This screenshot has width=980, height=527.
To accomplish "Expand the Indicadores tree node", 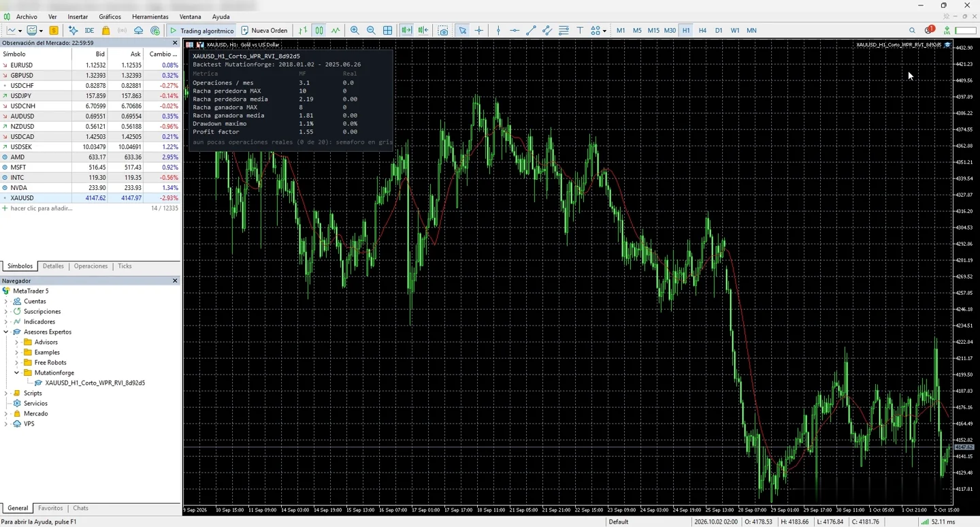I will 6,322.
